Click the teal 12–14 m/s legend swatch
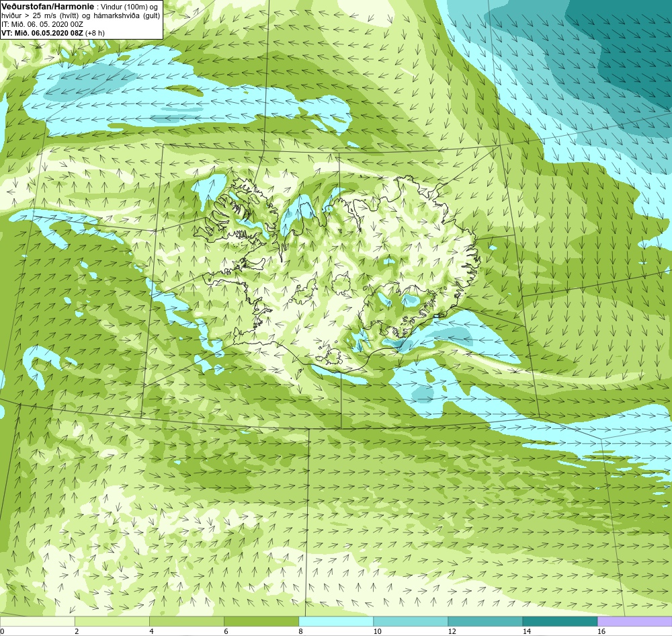 click(485, 621)
